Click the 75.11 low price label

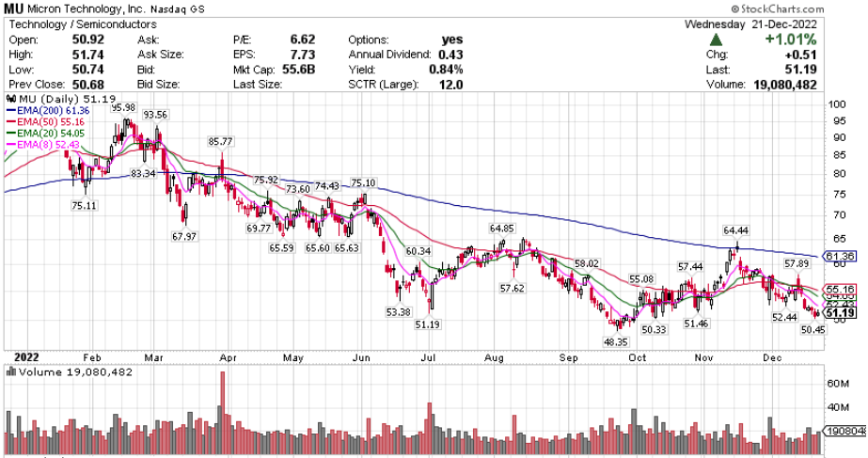click(x=84, y=205)
